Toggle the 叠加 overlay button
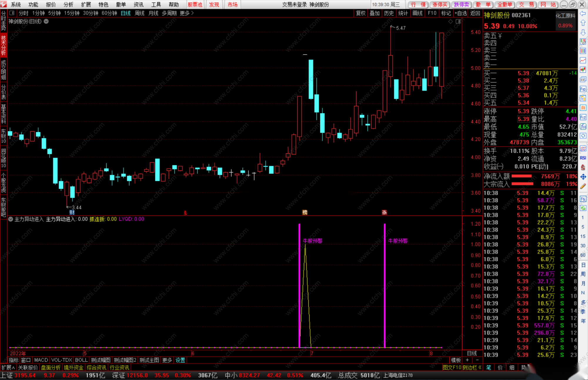The height and width of the screenshot is (380, 588). click(375, 13)
